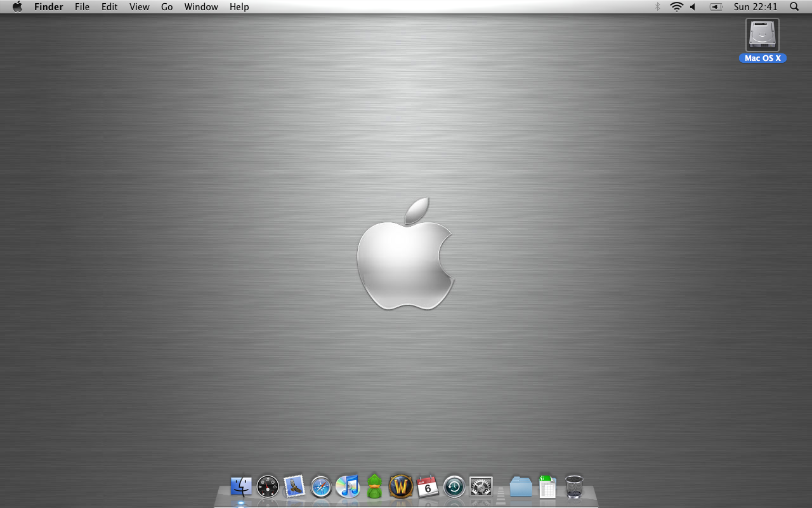This screenshot has height=508, width=812.
Task: Click the volume speaker icon
Action: (693, 7)
